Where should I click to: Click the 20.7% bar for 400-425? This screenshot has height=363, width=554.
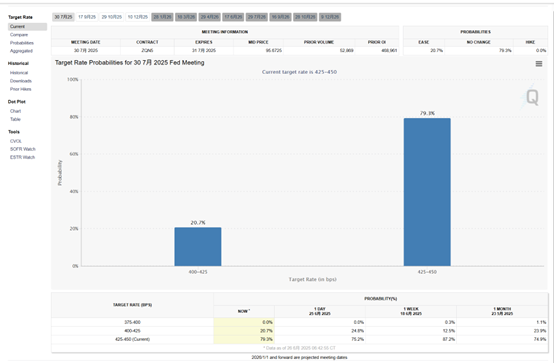[198, 246]
